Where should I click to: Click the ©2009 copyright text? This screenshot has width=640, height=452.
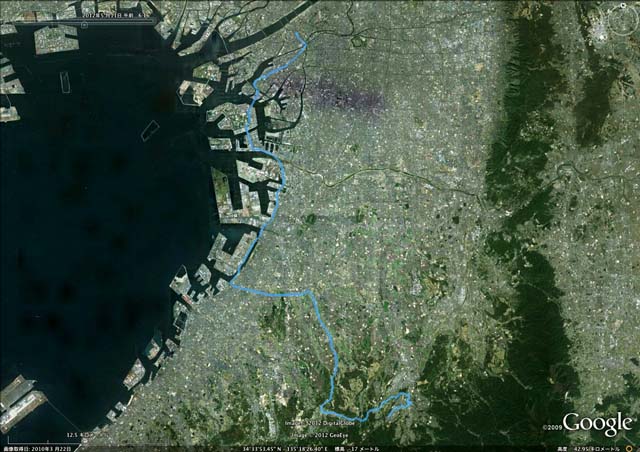(x=552, y=427)
